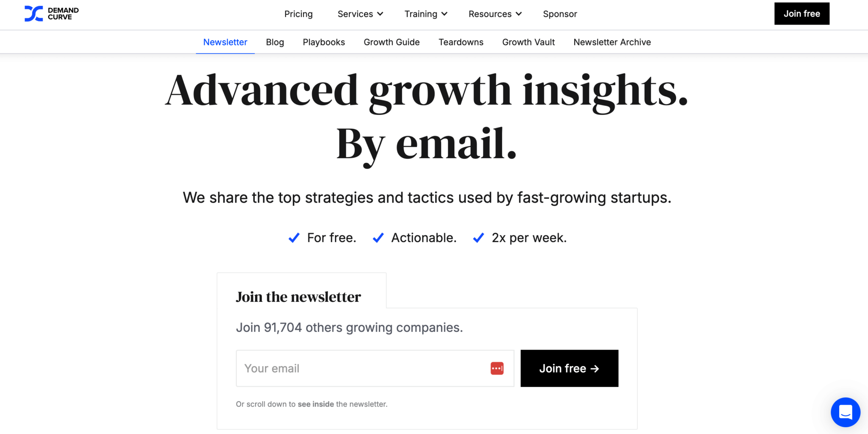The height and width of the screenshot is (434, 868).
Task: Switch to the Blog tab
Action: (x=275, y=42)
